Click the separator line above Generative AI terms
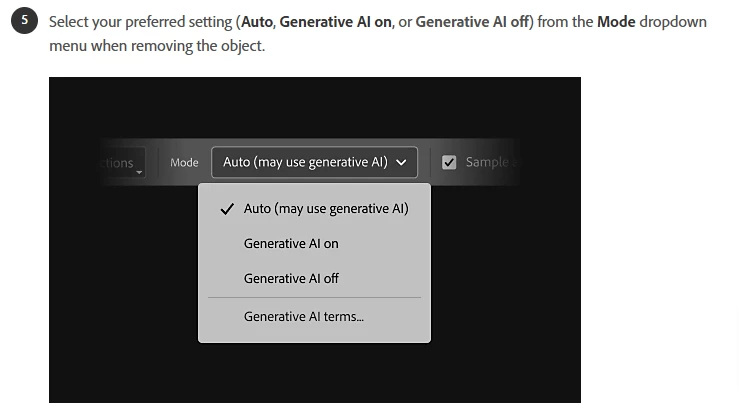This screenshot has width=739, height=418. 314,297
